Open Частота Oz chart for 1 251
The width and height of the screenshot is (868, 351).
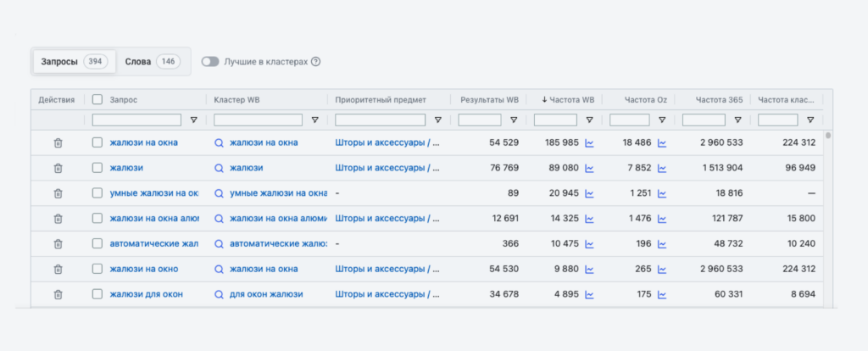tap(662, 193)
